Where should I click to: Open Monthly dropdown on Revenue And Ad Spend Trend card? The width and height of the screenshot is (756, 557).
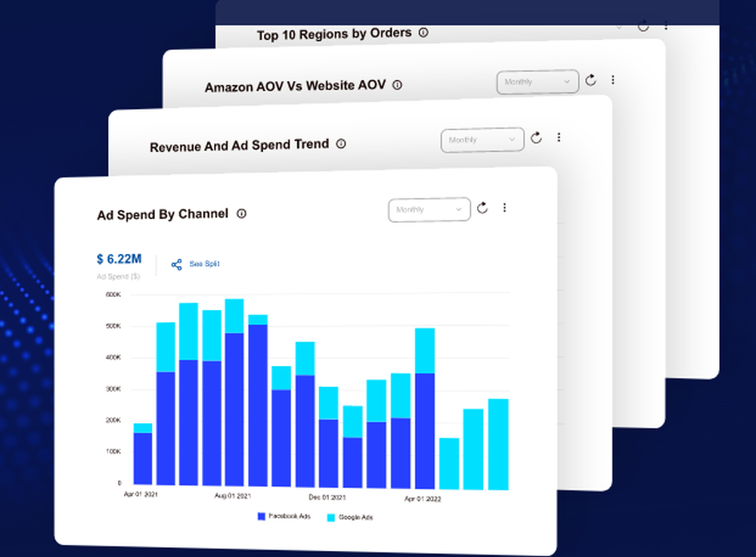[482, 141]
